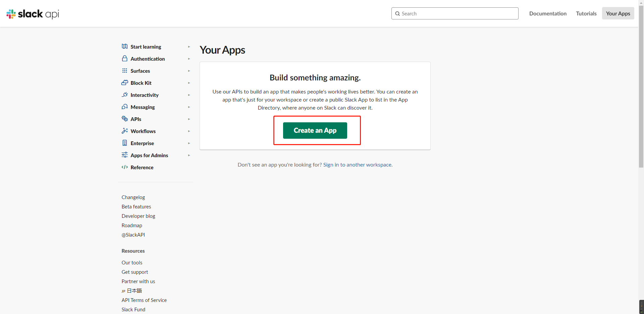Click the Surfaces grid icon
The image size is (644, 314).
point(125,71)
